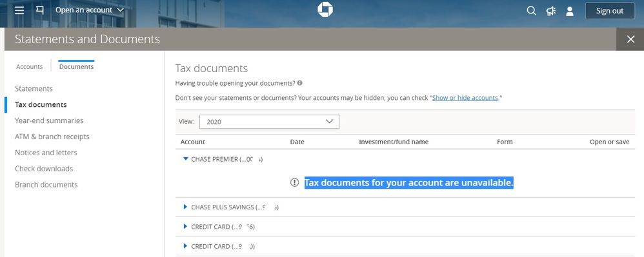Open Notices and letters in the sidebar
The width and height of the screenshot is (644, 257).
pyautogui.click(x=46, y=153)
